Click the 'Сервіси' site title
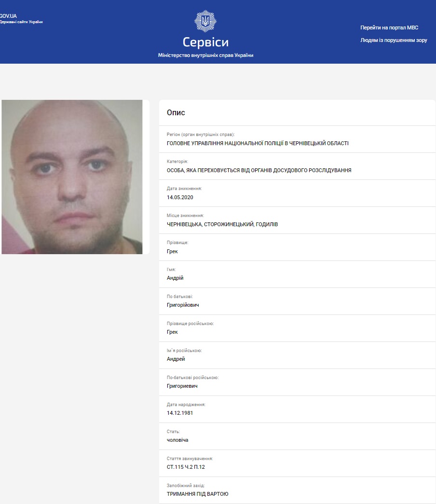Screen dimensions: 436x504 205,42
